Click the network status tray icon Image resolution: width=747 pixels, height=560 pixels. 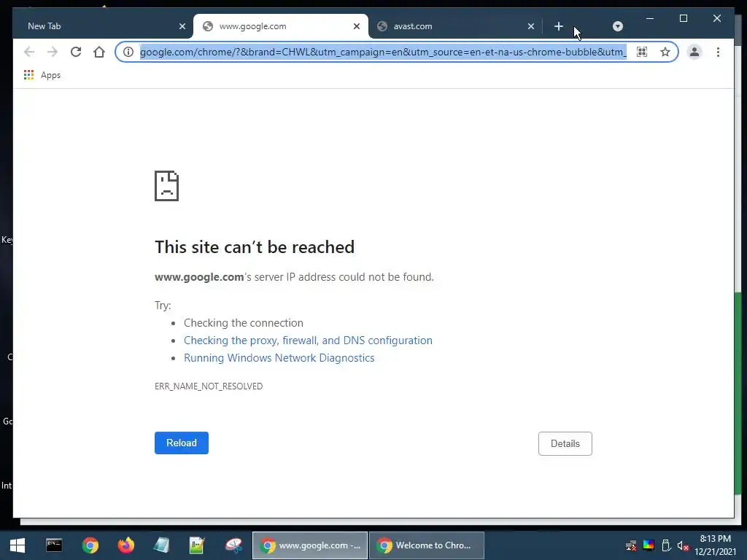point(631,545)
